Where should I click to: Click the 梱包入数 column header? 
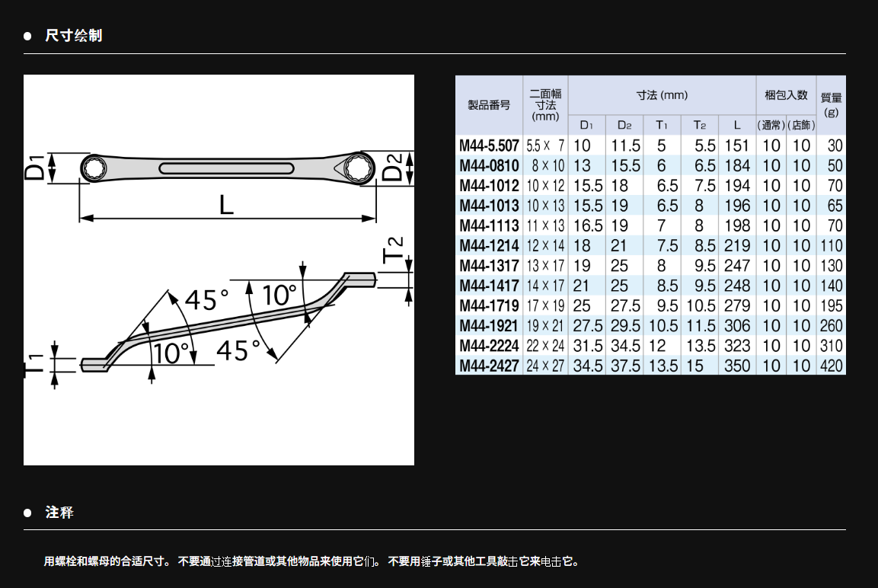click(786, 95)
